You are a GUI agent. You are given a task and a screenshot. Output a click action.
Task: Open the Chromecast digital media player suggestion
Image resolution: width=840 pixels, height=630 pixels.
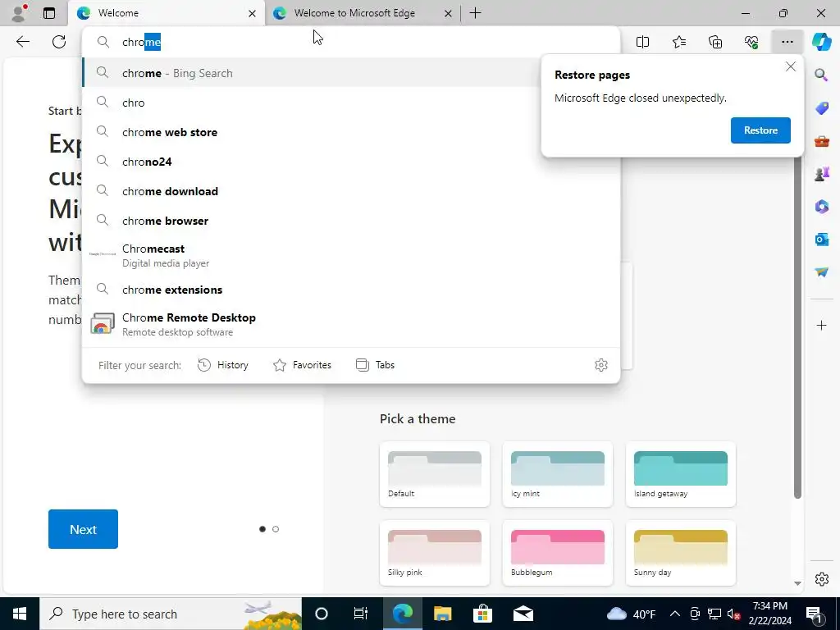[x=351, y=255]
